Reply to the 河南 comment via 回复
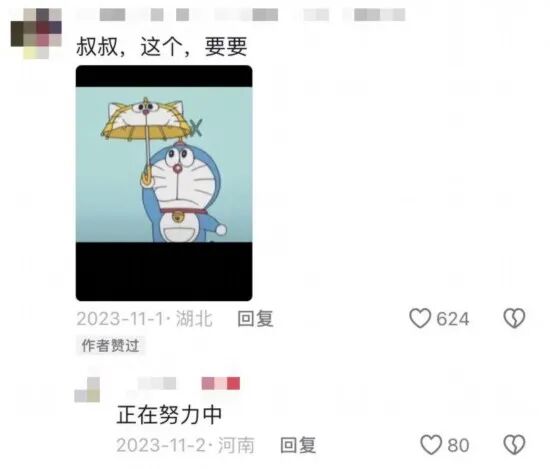The image size is (550, 469). click(298, 445)
